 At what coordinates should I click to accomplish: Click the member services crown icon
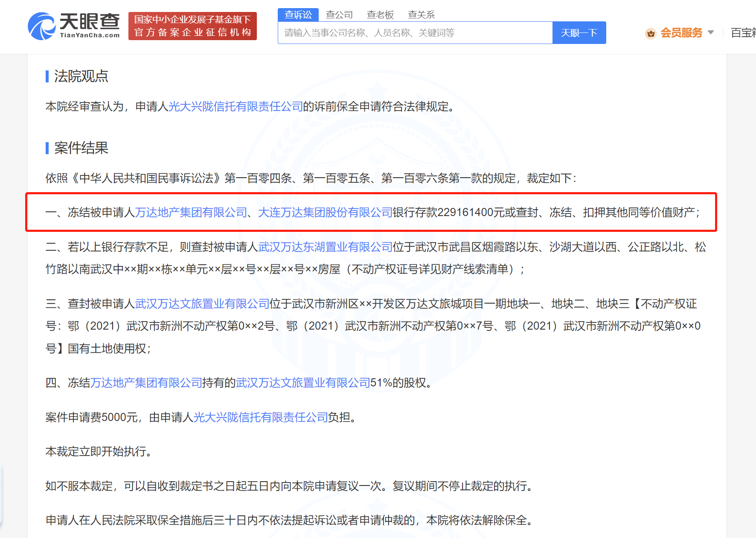(651, 33)
